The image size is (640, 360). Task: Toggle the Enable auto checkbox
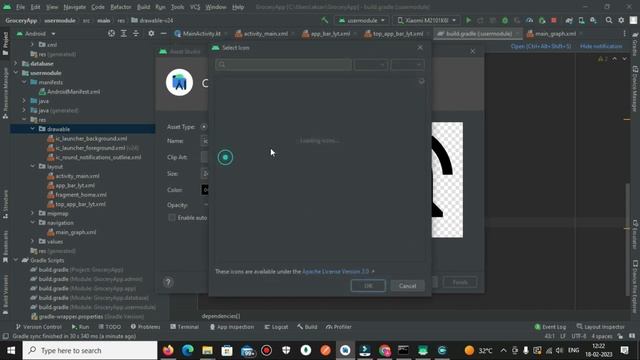172,218
